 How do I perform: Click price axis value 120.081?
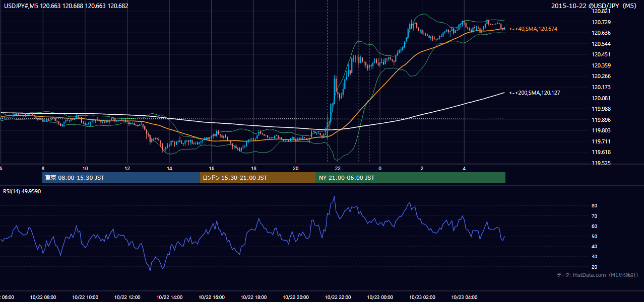[601, 98]
